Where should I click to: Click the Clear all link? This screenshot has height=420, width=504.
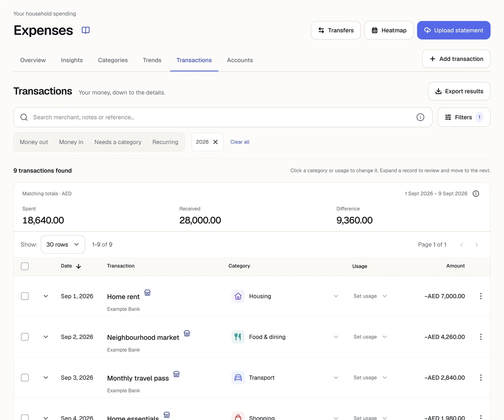point(240,142)
